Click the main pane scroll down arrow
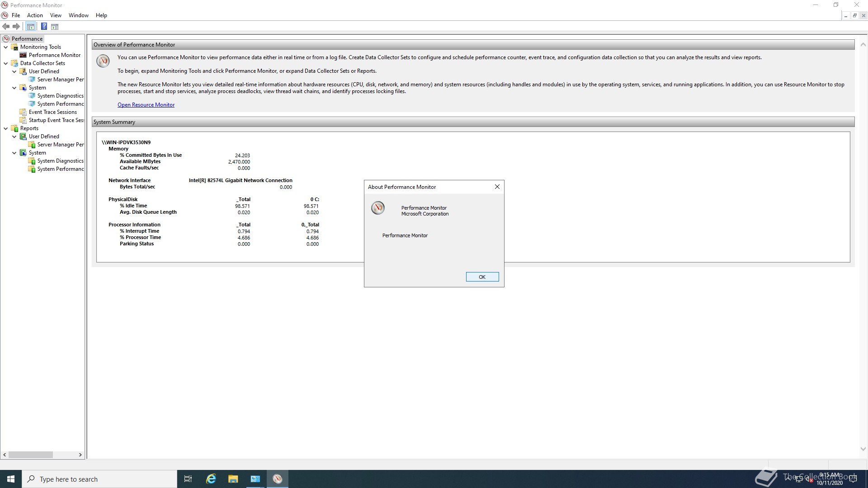Viewport: 868px width, 488px height. 863,449
